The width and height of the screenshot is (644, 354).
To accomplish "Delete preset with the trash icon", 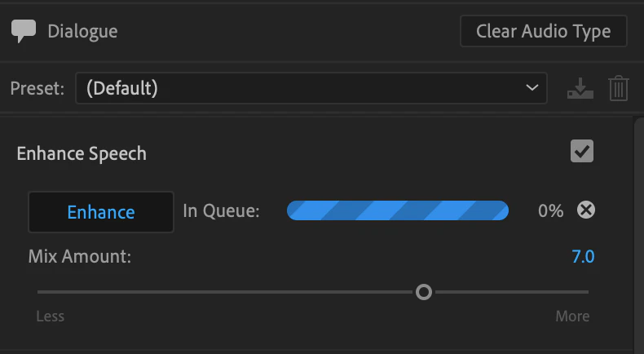I will click(619, 88).
